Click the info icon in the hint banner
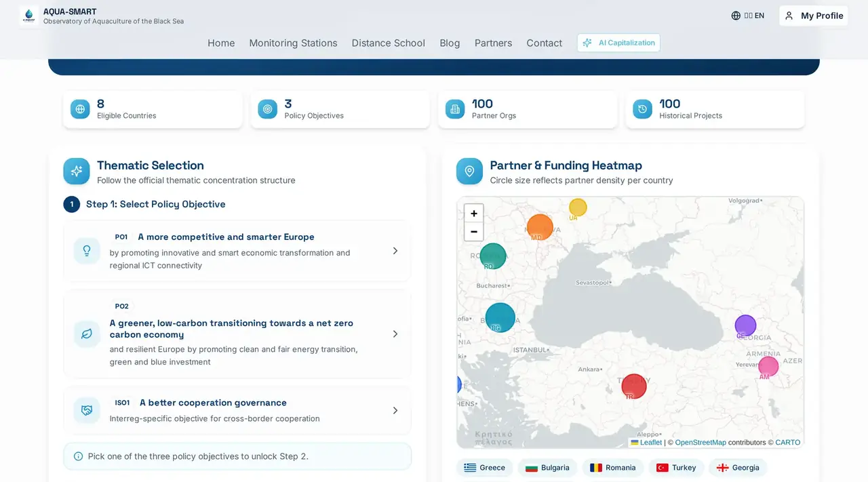The image size is (868, 482). click(x=78, y=456)
